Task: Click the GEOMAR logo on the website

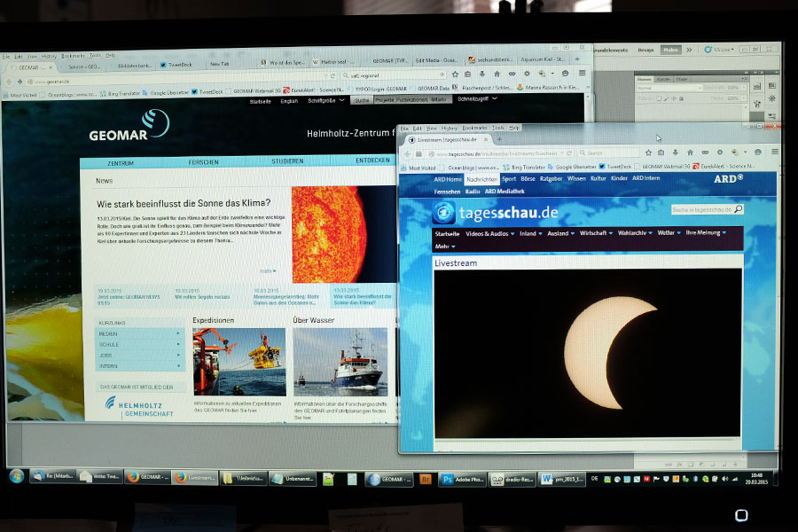Action: (129, 125)
